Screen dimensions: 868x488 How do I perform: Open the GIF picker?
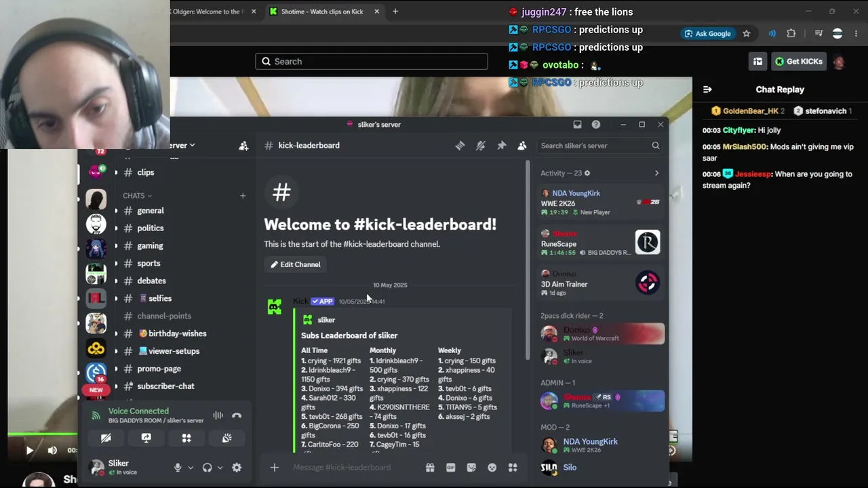(x=451, y=467)
